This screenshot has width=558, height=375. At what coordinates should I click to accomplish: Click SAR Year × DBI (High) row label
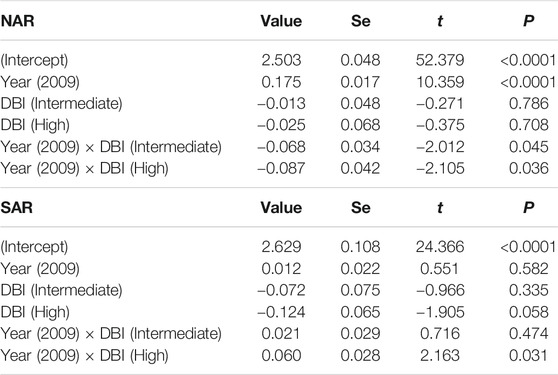tap(84, 355)
